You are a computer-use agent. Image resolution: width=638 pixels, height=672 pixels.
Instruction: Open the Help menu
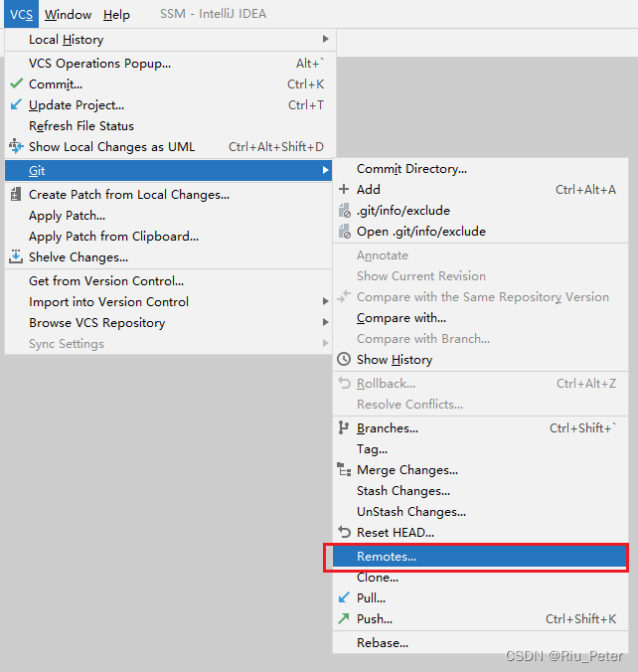pyautogui.click(x=116, y=14)
